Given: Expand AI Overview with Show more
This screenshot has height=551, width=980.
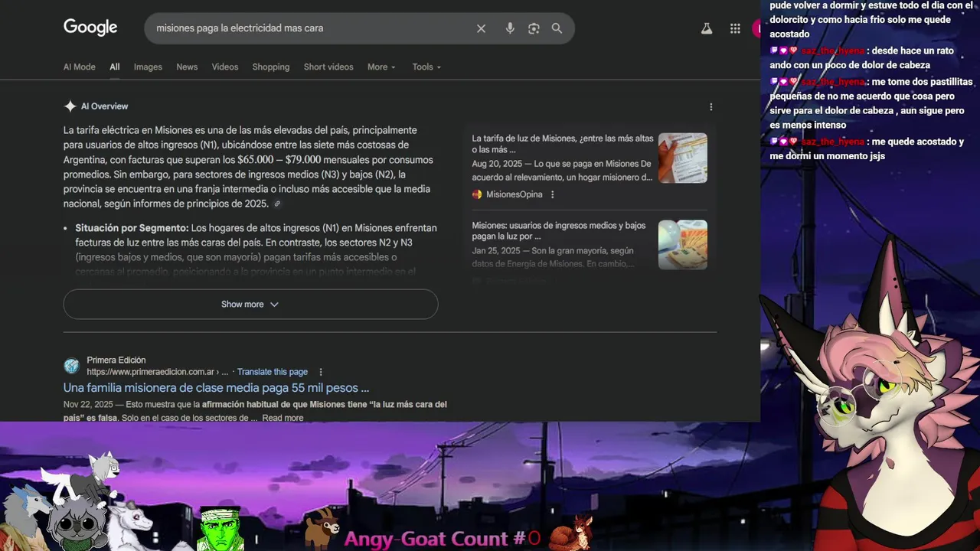Looking at the screenshot, I should pyautogui.click(x=250, y=304).
